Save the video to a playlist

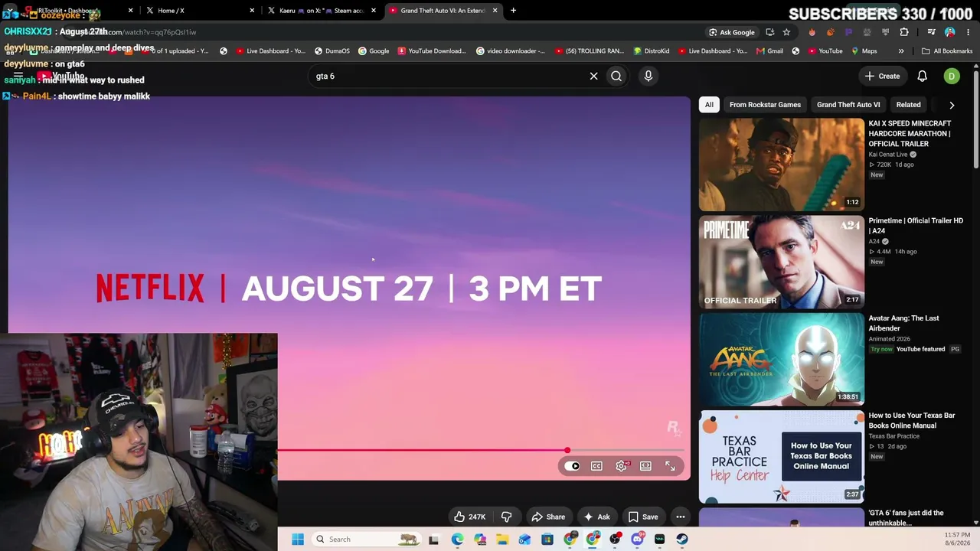(642, 517)
